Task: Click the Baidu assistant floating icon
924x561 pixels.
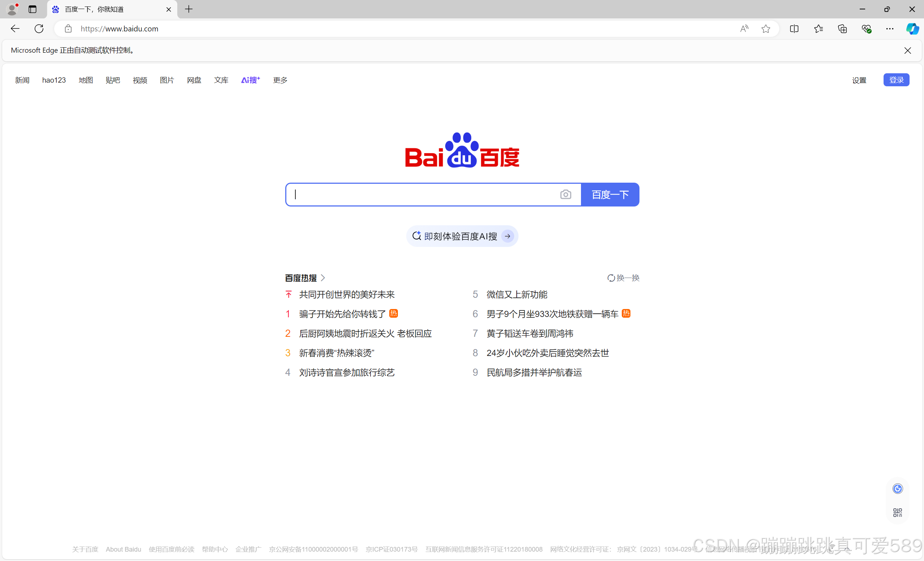Action: (897, 489)
